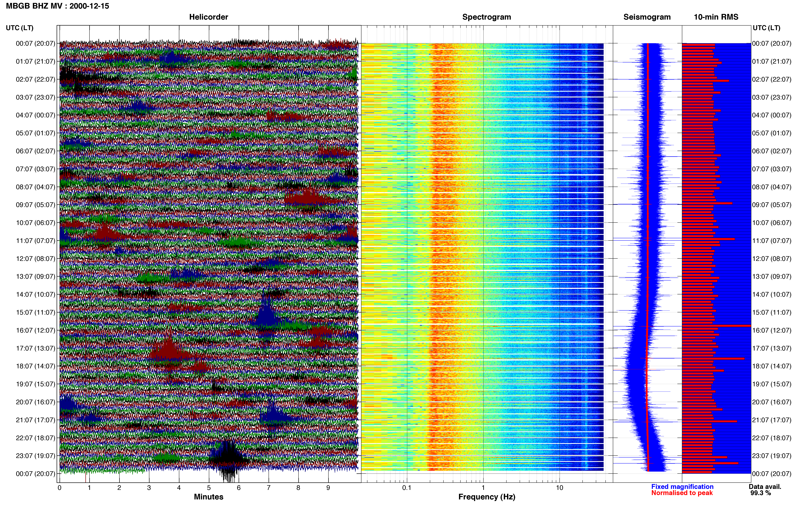This screenshot has width=812, height=508.
Task: Click the right 23:07 (19:07) time label
Action: 772,456
